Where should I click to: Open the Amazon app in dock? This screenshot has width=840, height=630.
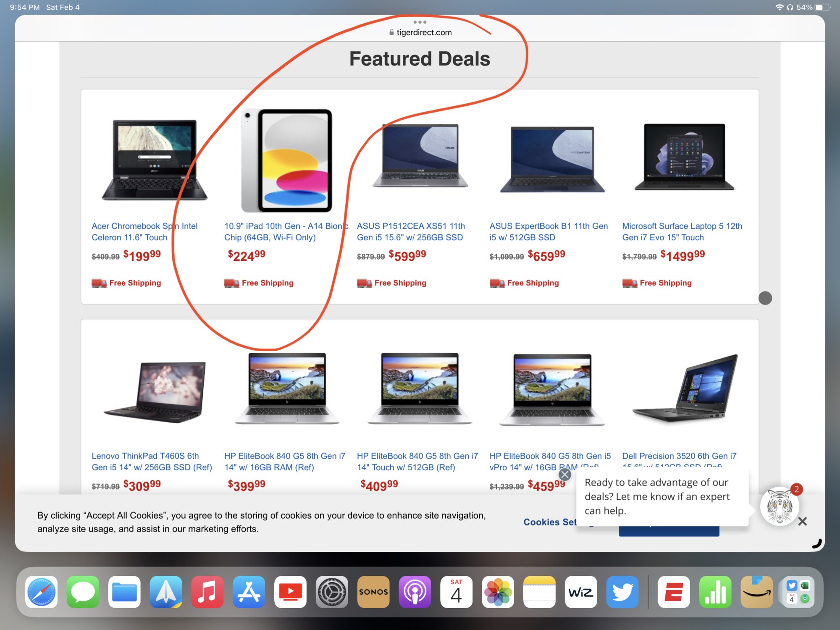click(x=756, y=592)
